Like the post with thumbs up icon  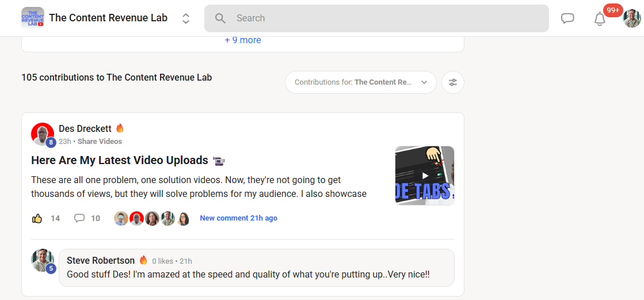coord(37,218)
